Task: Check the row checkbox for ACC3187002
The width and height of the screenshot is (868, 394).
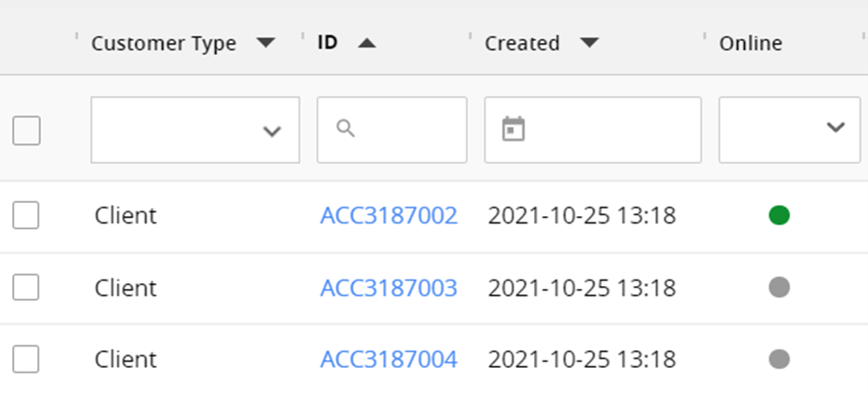Action: point(26,216)
